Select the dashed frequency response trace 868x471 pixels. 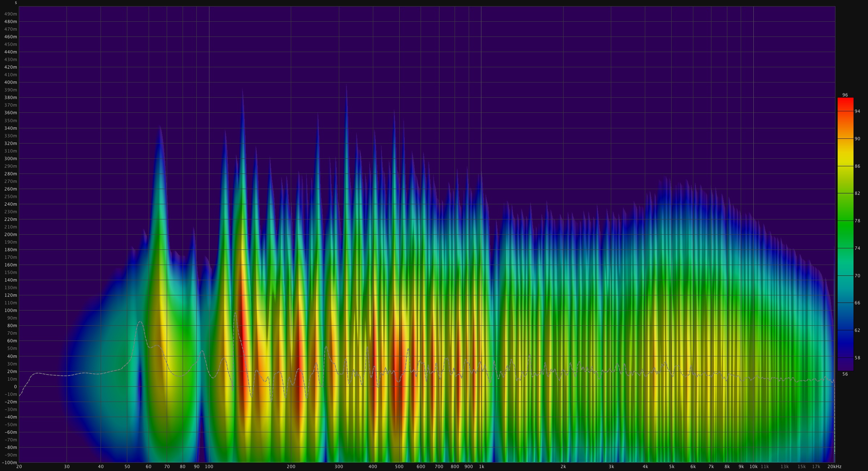pos(140,321)
